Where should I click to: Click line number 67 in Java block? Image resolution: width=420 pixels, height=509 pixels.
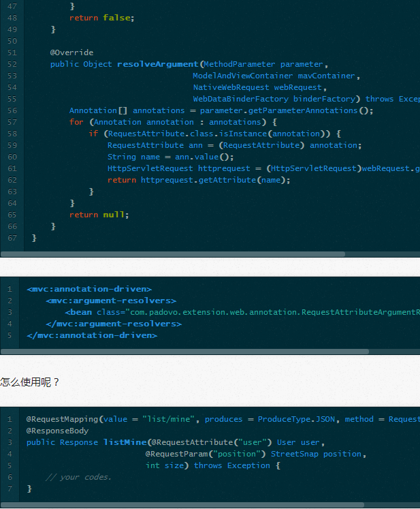[x=12, y=238]
